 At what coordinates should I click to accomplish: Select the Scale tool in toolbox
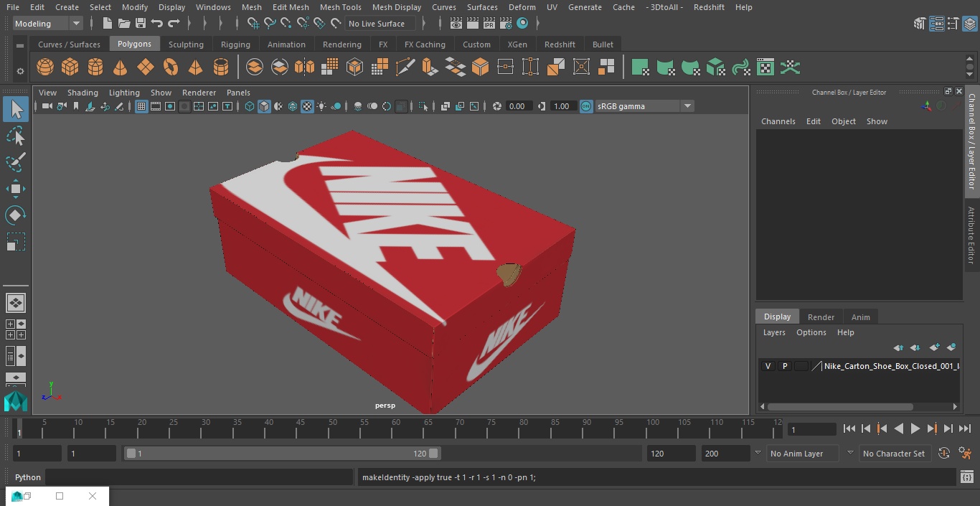click(16, 242)
